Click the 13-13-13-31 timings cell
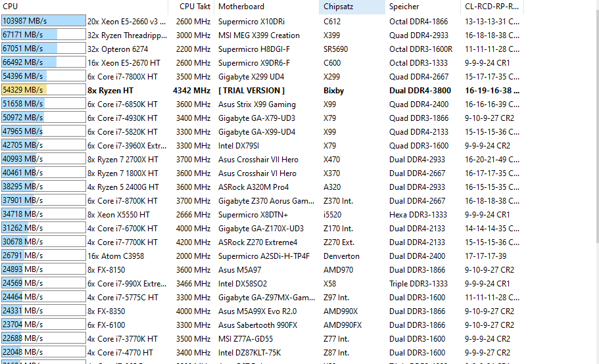 pyautogui.click(x=492, y=22)
